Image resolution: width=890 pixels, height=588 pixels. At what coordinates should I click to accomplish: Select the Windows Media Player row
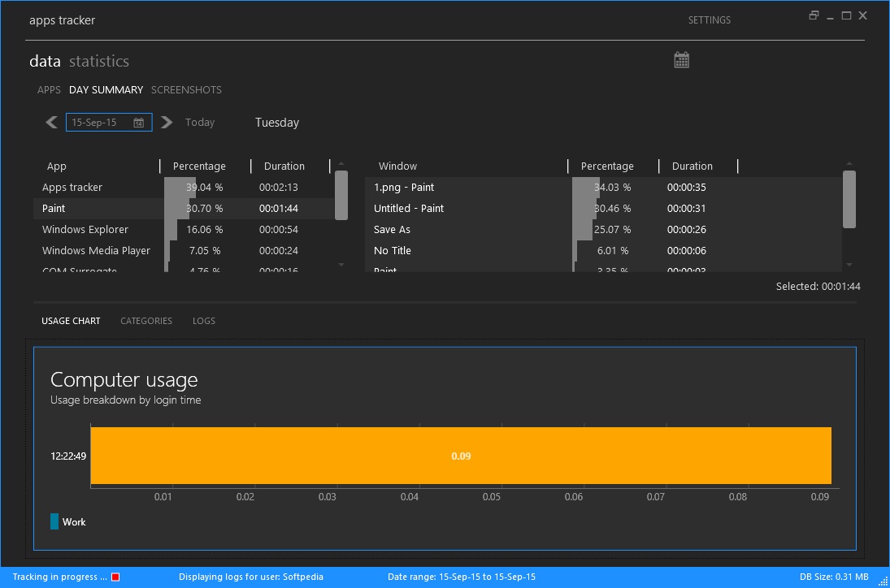[x=184, y=250]
